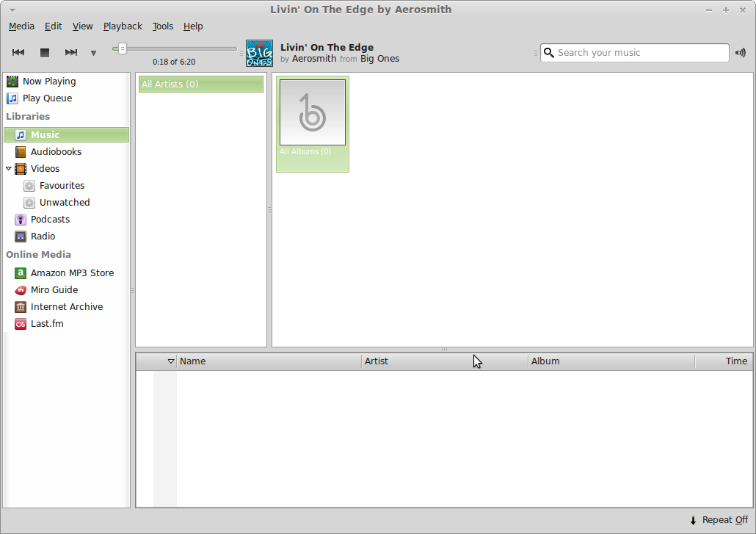Focus the Search your music field

634,53
